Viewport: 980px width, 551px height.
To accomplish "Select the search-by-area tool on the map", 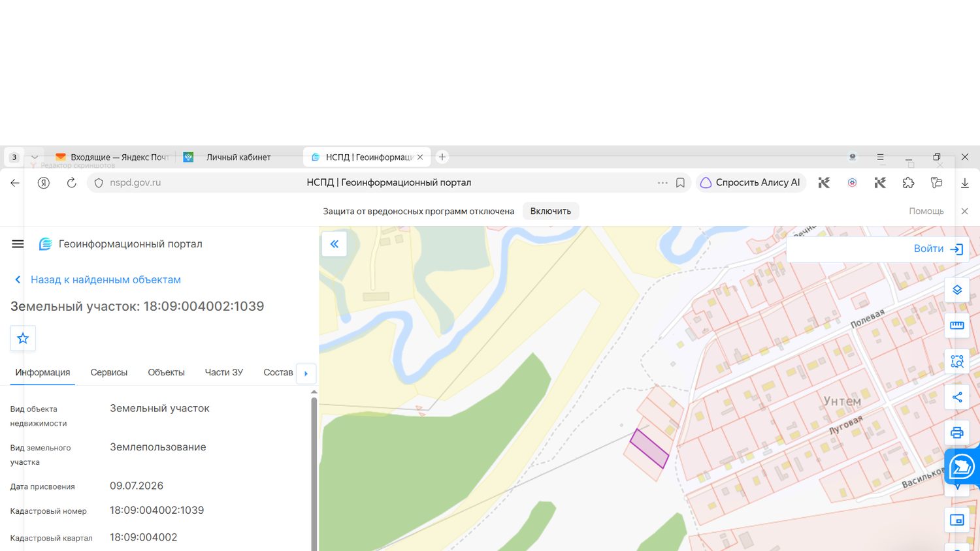I will click(x=957, y=361).
